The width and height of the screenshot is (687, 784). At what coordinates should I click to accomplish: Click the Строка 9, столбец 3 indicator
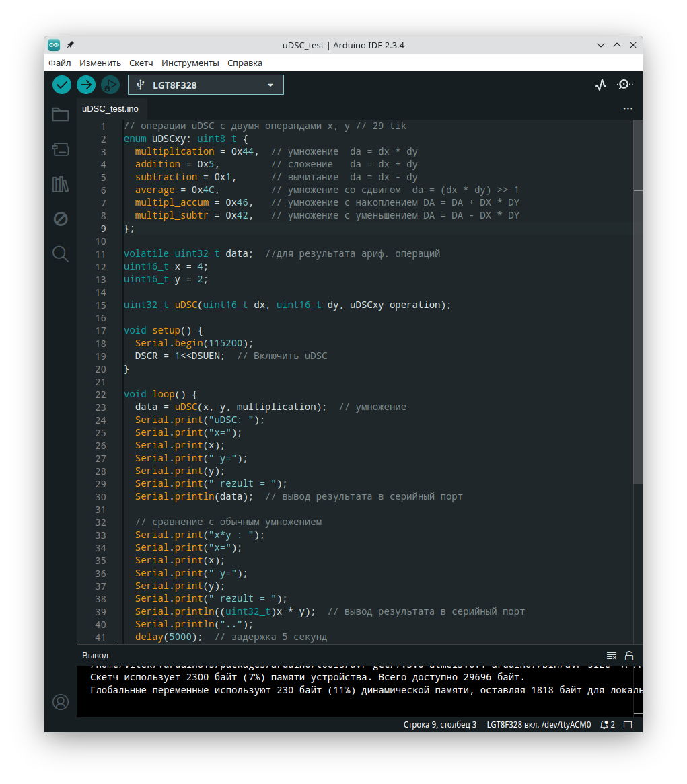coord(440,725)
